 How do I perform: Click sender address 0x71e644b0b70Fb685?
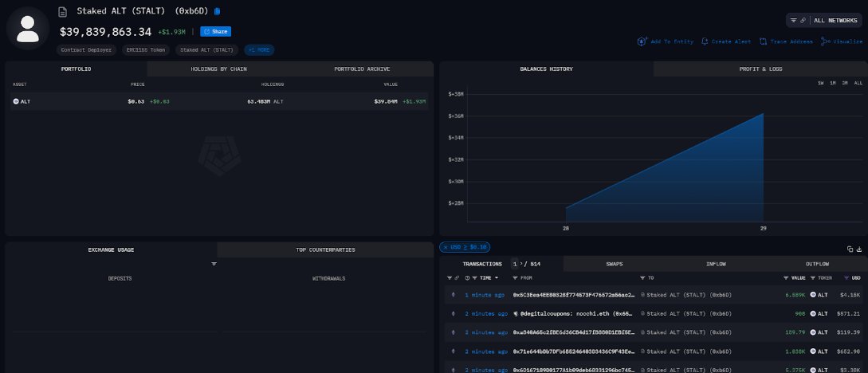pos(574,351)
